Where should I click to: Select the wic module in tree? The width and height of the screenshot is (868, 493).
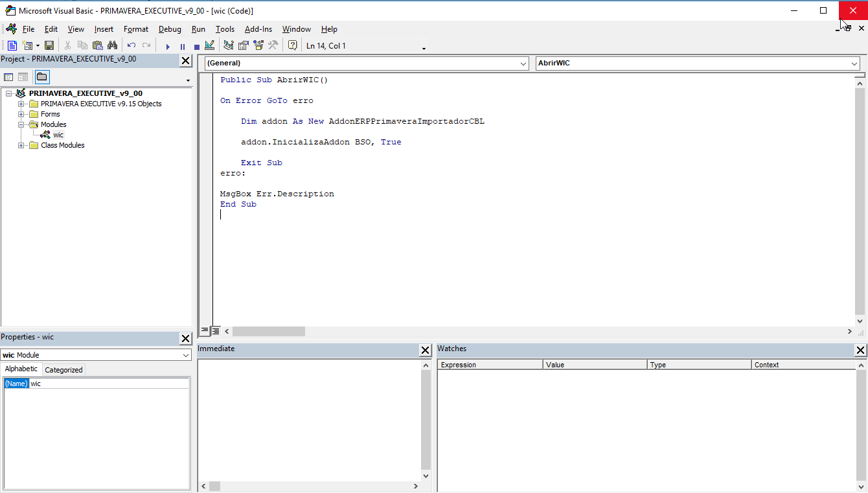(58, 135)
